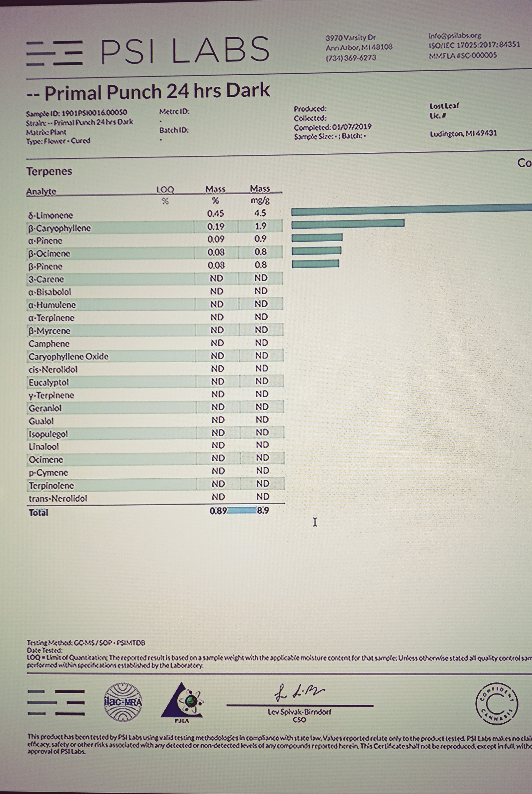Click the Type: Flower - Cured text
The height and width of the screenshot is (794, 532).
pyautogui.click(x=58, y=141)
